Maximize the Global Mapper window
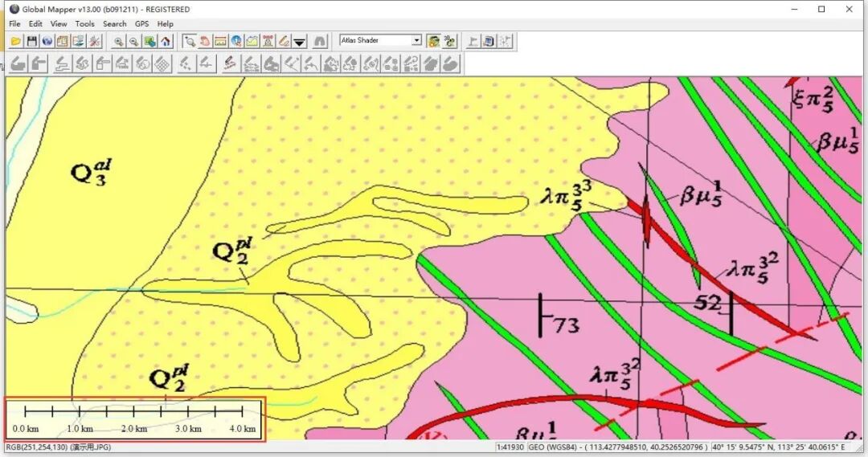 click(x=821, y=9)
